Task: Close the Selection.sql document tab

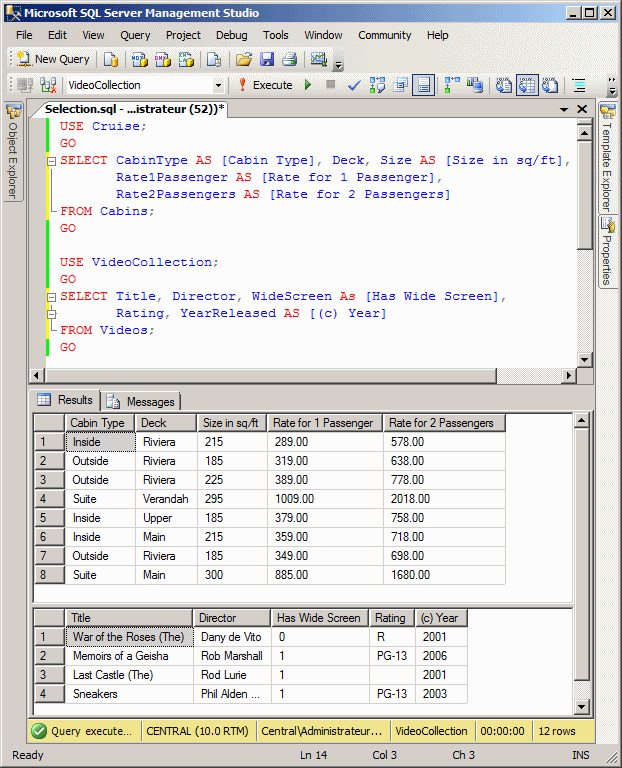Action: pos(582,109)
